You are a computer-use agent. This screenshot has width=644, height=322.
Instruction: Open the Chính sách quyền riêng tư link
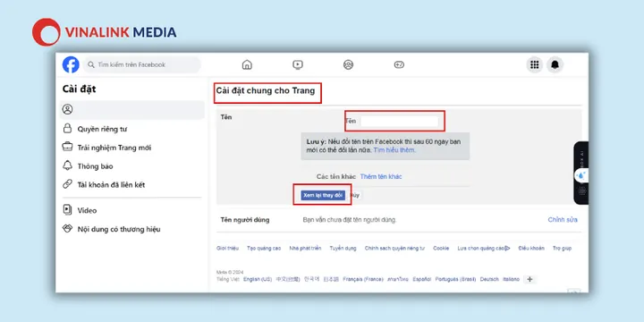[x=394, y=249]
